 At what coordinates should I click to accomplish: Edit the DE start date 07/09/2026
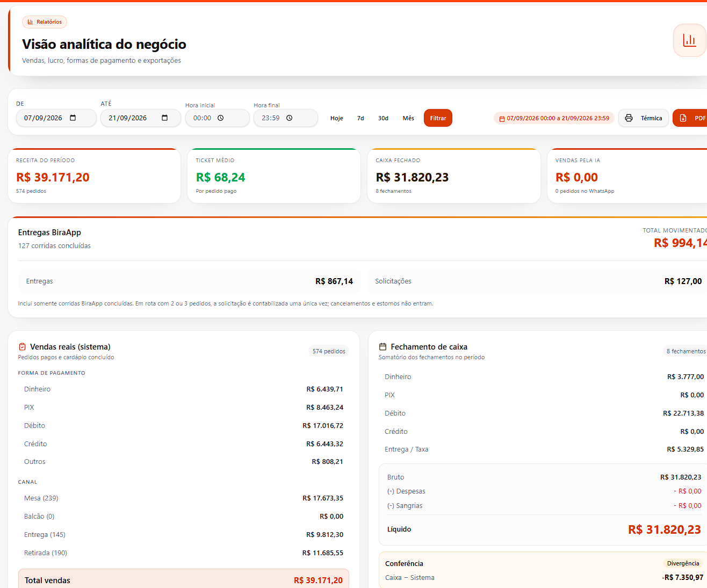(x=56, y=118)
